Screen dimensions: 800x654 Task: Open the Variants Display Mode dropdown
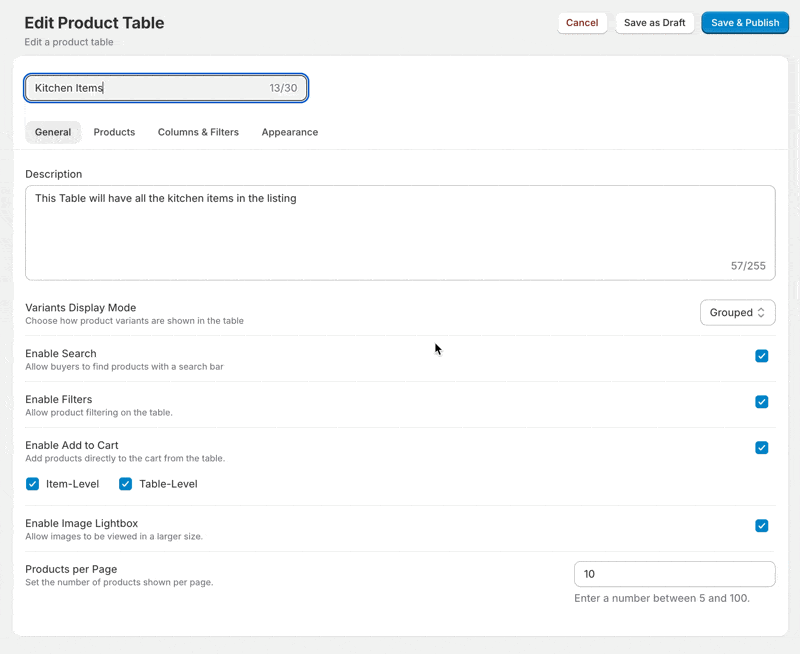737,312
